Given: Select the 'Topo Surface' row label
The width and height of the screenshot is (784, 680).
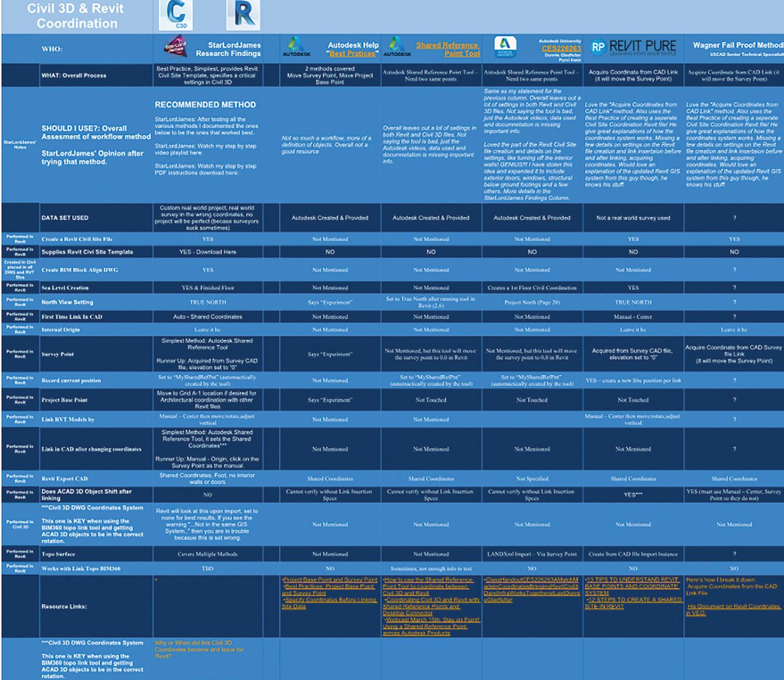Looking at the screenshot, I should (58, 554).
